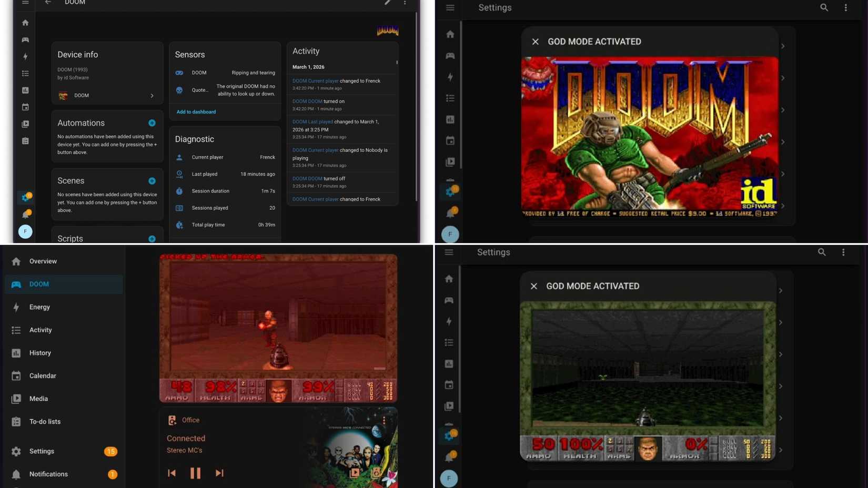Click green-floor DOOM gameplay in dialog
The image size is (868, 488).
point(648,381)
